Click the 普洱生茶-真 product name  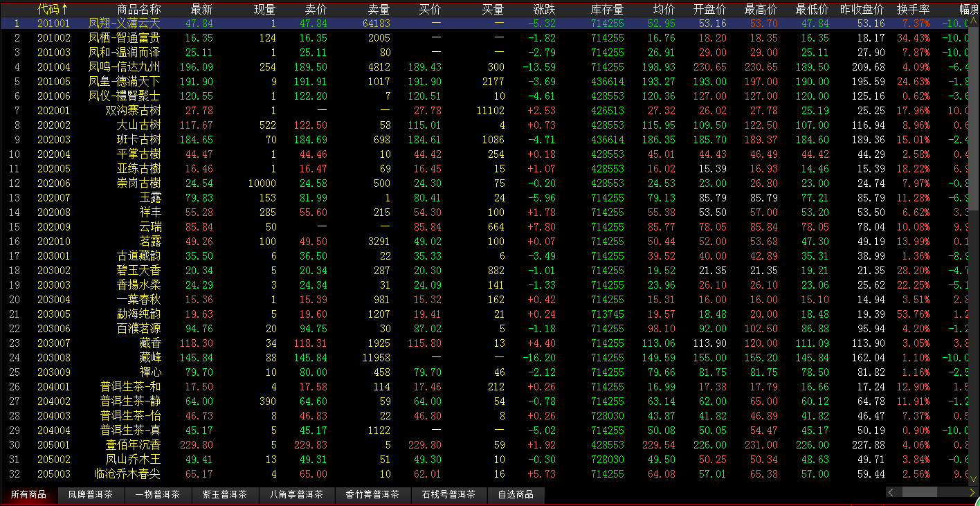click(131, 431)
